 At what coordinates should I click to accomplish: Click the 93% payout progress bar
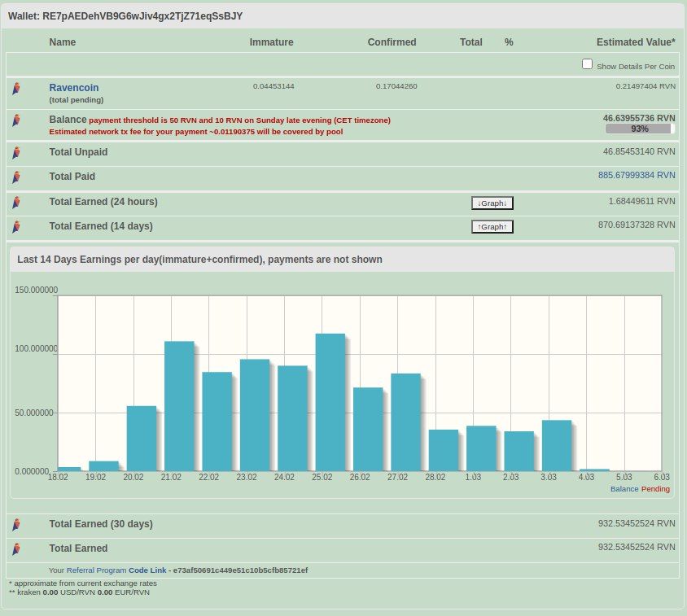point(639,129)
